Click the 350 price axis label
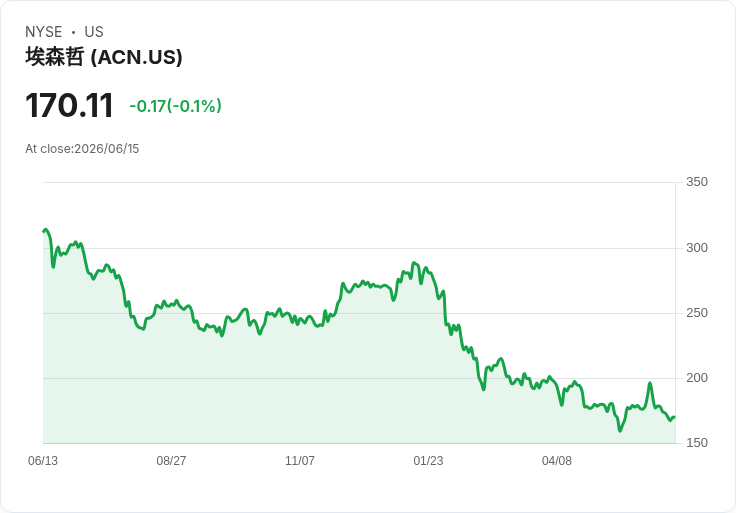 tap(697, 182)
